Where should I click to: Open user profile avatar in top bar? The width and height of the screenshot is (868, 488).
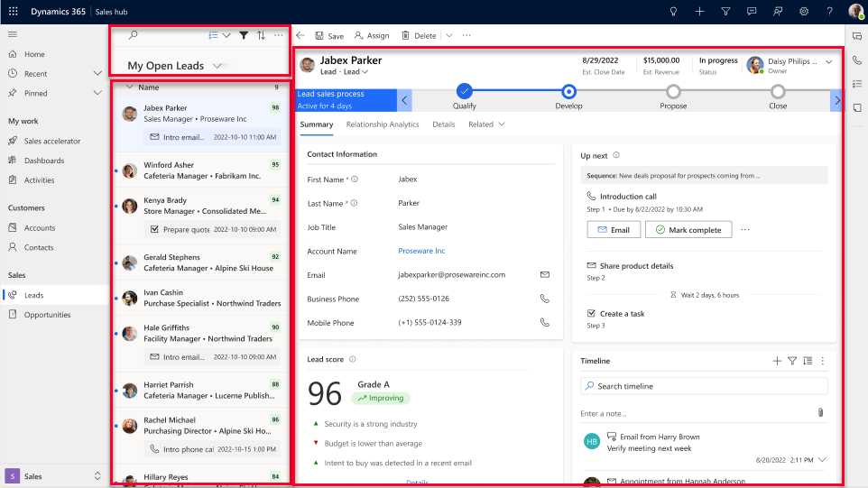pos(856,11)
